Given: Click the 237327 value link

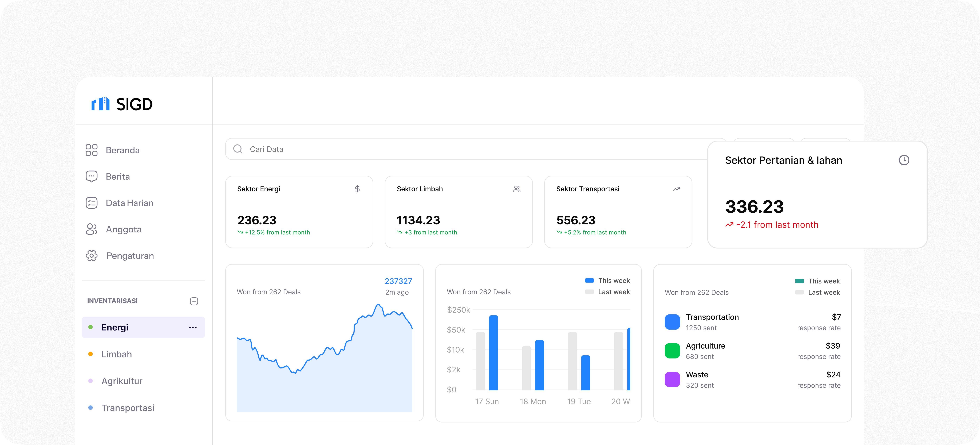Looking at the screenshot, I should (x=398, y=281).
